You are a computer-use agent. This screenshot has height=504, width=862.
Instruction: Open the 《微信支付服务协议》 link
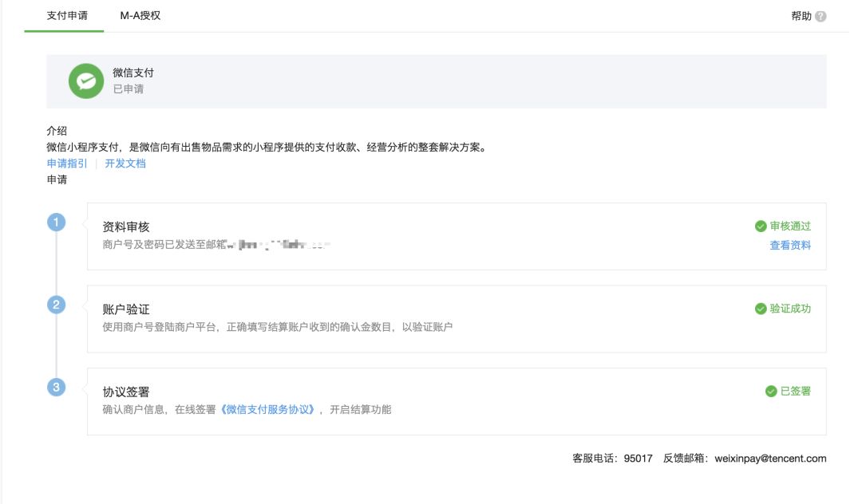267,410
